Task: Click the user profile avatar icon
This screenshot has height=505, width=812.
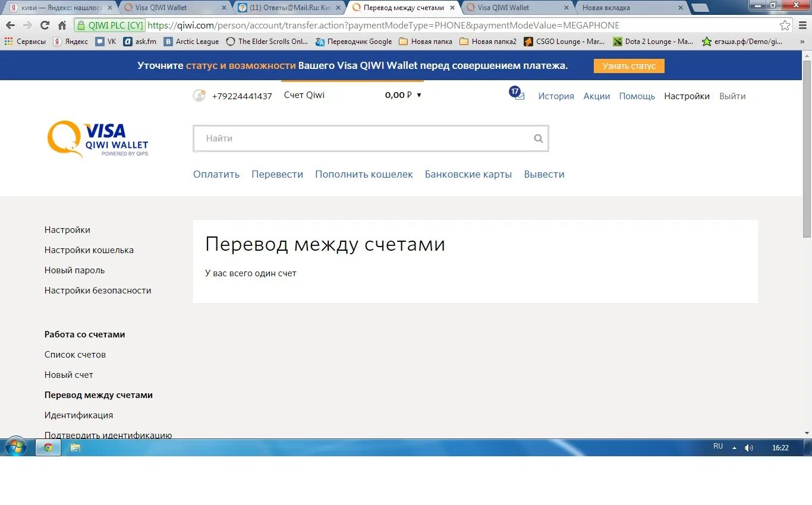Action: pyautogui.click(x=199, y=95)
